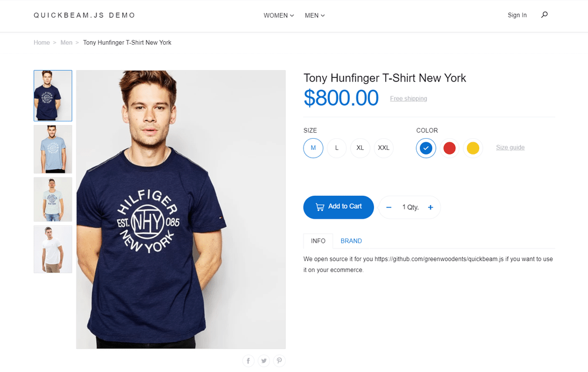View the white T-shirt thumbnail
The height and width of the screenshot is (372, 588).
click(x=53, y=249)
